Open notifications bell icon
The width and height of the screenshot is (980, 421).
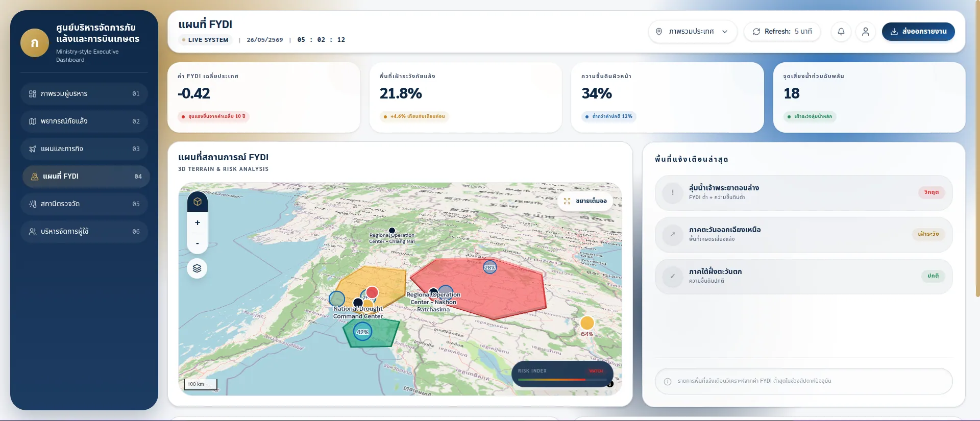point(841,32)
